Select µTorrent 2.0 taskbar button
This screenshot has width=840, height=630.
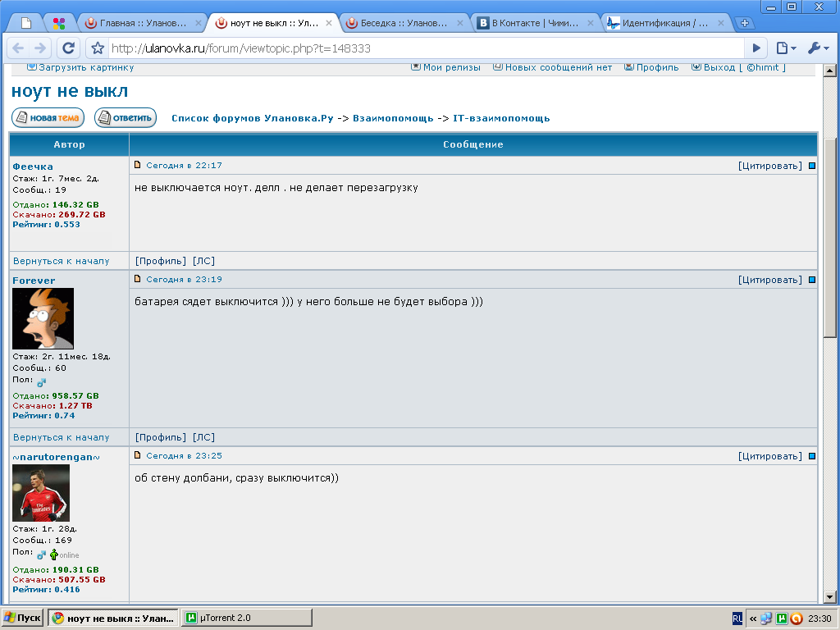point(247,619)
